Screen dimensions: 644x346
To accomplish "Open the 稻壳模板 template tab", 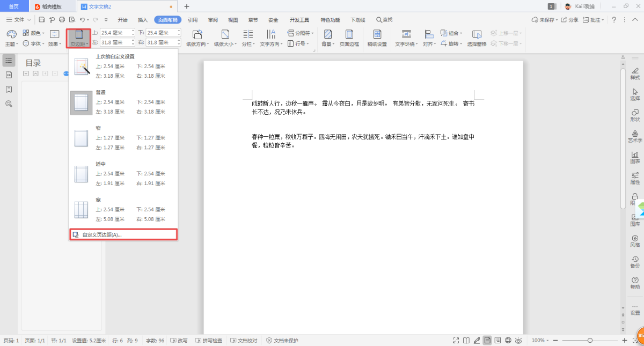I will [53, 6].
